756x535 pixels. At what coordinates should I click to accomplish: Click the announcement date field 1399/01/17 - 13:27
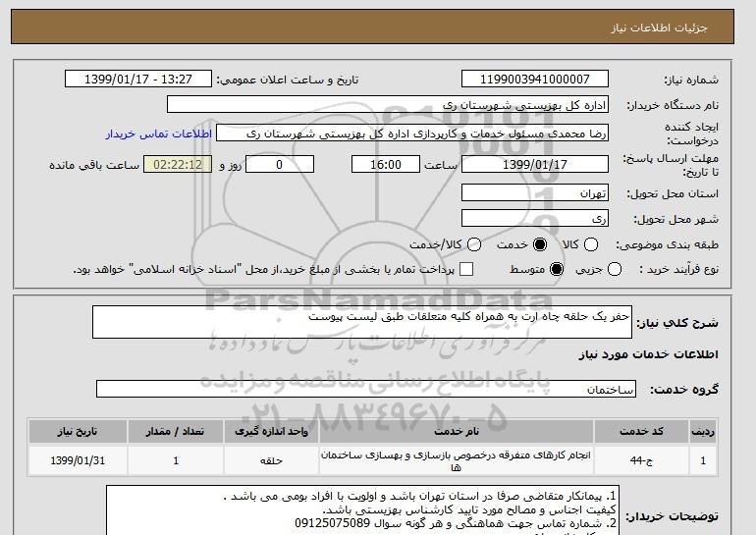tap(138, 80)
